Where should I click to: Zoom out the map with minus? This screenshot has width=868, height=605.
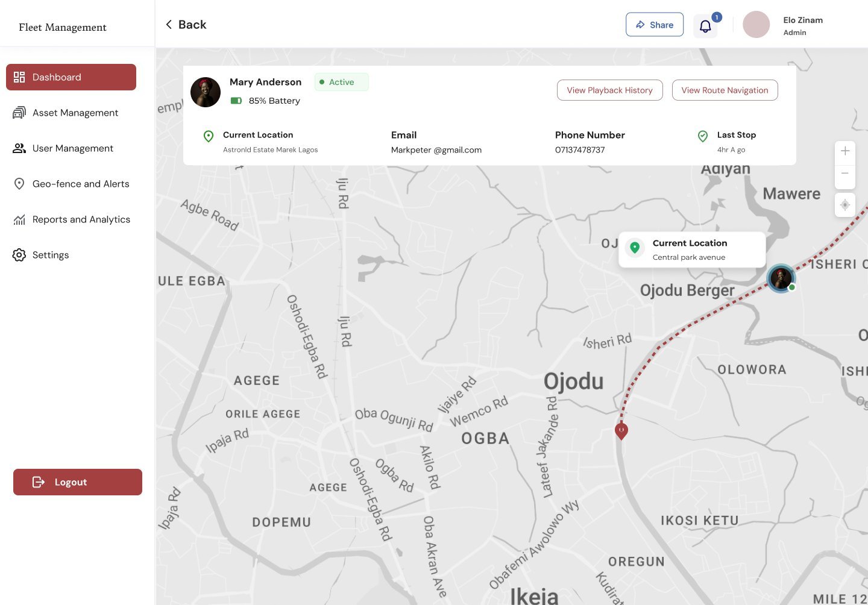tap(845, 174)
